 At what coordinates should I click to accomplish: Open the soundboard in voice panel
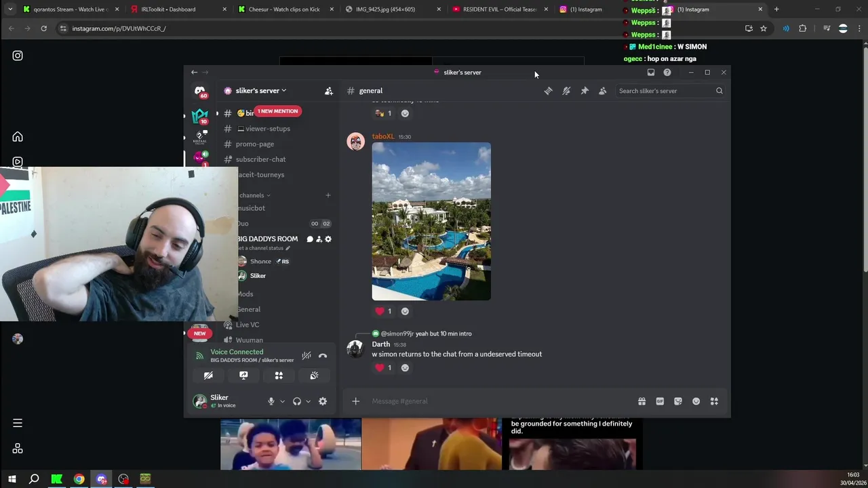(x=314, y=375)
